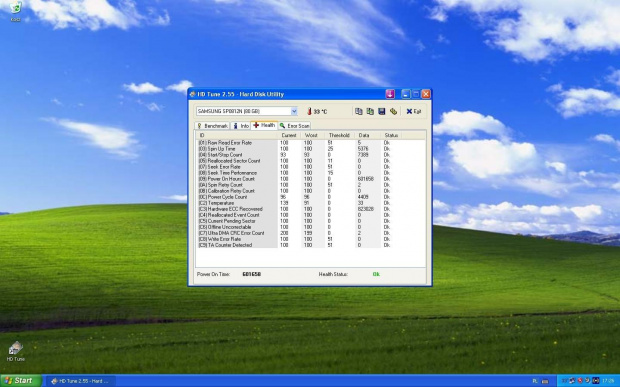Switch to the Benchmark tab
This screenshot has width=620, height=387.
point(212,126)
